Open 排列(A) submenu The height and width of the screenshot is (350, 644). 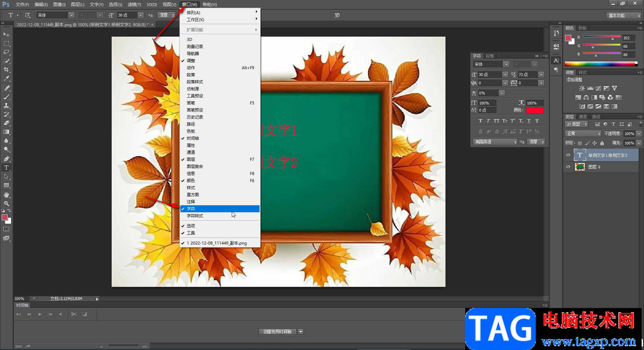pyautogui.click(x=220, y=12)
